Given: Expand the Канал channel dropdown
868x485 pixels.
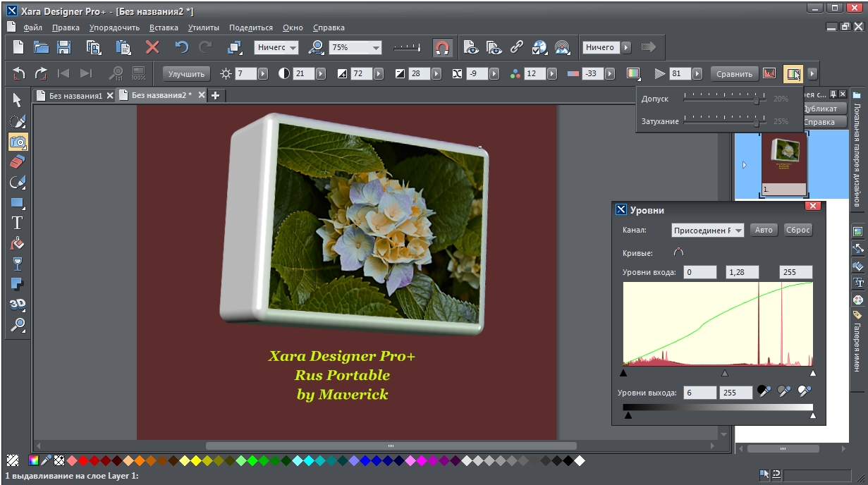Looking at the screenshot, I should [x=738, y=231].
